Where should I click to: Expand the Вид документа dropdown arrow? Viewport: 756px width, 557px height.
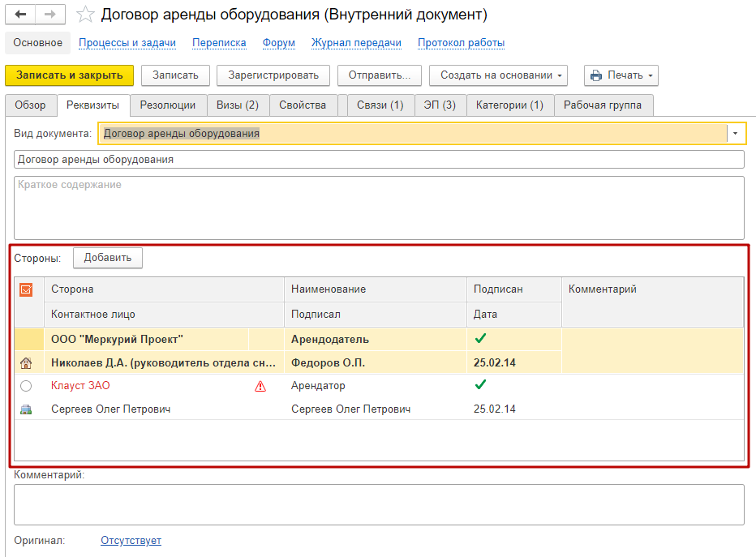pyautogui.click(x=735, y=134)
